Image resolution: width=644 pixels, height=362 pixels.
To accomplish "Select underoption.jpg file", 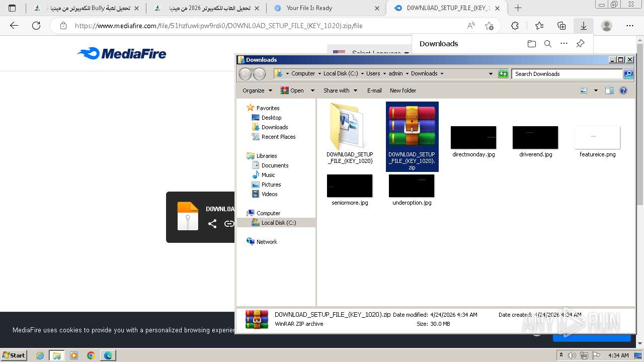I will [412, 190].
